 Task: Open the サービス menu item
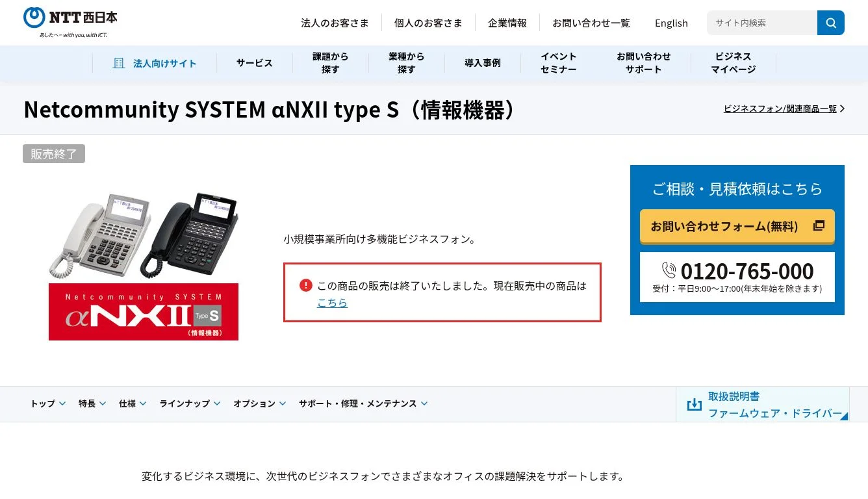coord(255,63)
